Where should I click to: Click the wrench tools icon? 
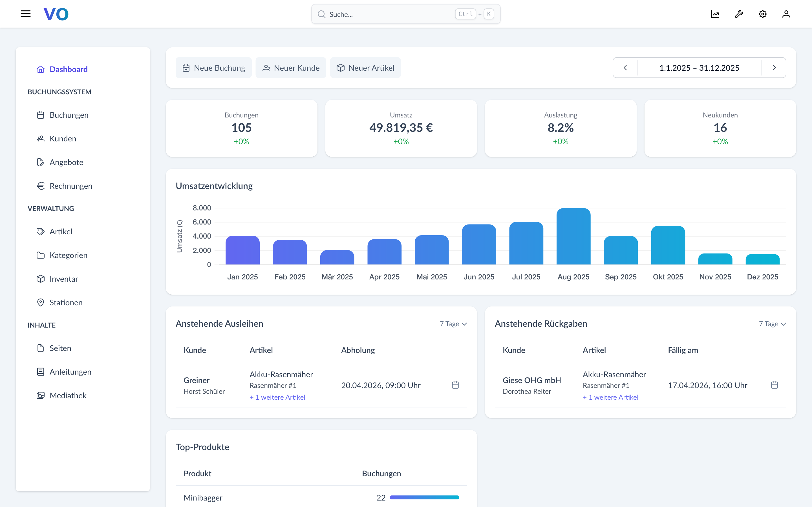739,14
